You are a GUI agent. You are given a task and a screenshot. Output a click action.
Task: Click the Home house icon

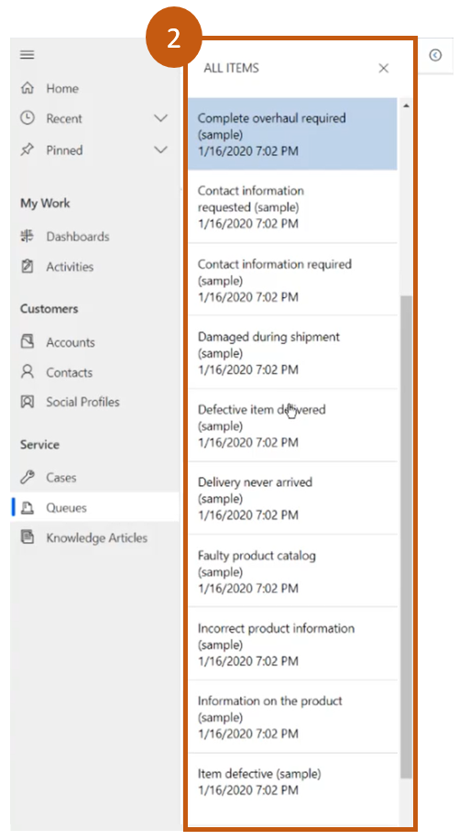coord(27,88)
